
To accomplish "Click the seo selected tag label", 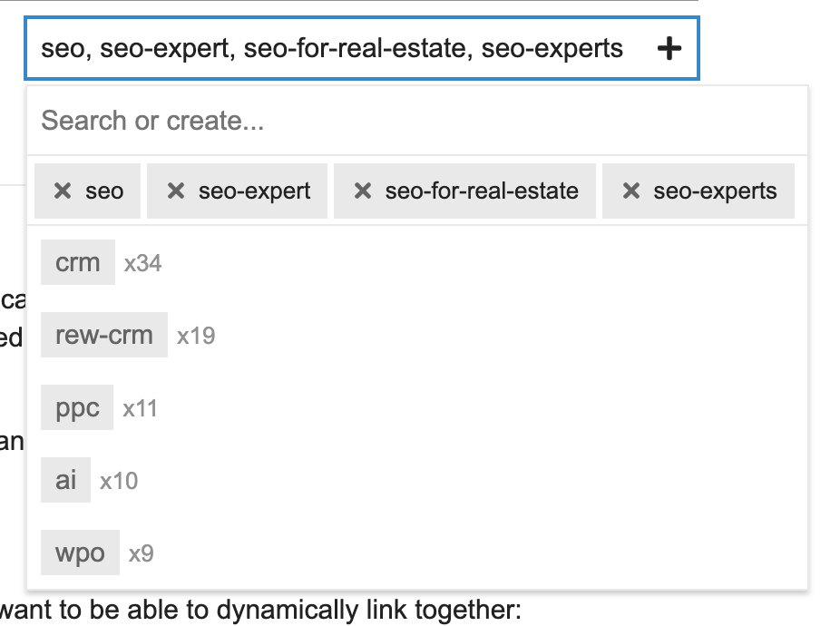I will (x=104, y=191).
